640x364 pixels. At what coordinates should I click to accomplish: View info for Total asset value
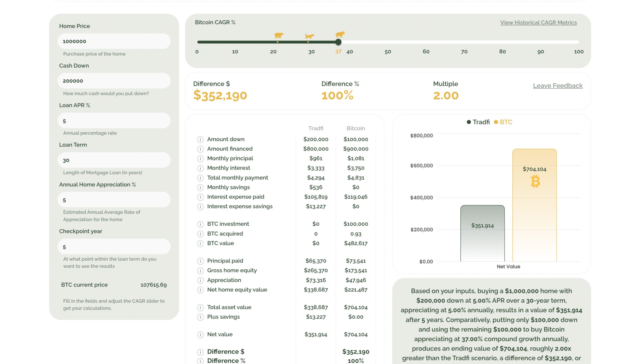(200, 307)
